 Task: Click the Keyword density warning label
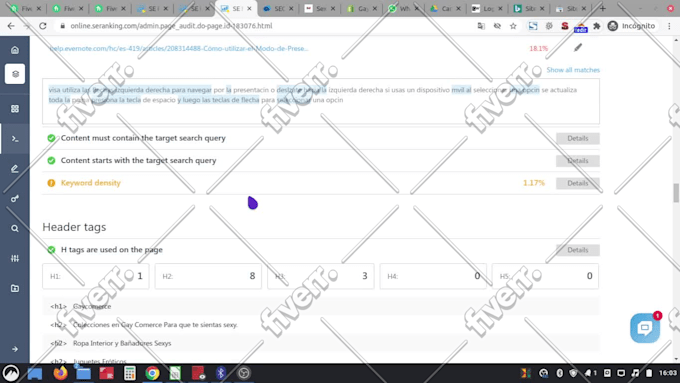[91, 183]
